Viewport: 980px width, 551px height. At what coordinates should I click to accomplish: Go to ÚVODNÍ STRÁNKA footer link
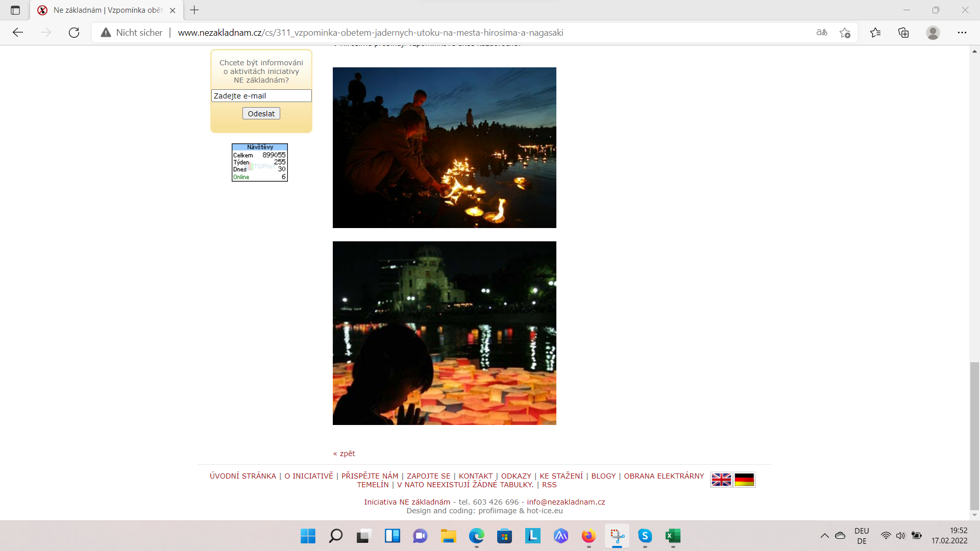(x=243, y=476)
